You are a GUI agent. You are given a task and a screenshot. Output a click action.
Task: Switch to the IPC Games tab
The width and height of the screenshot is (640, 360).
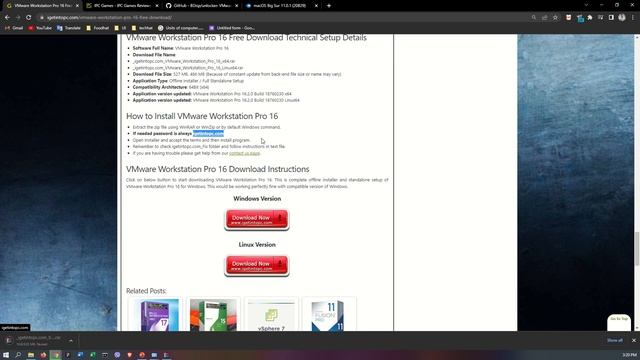(122, 6)
